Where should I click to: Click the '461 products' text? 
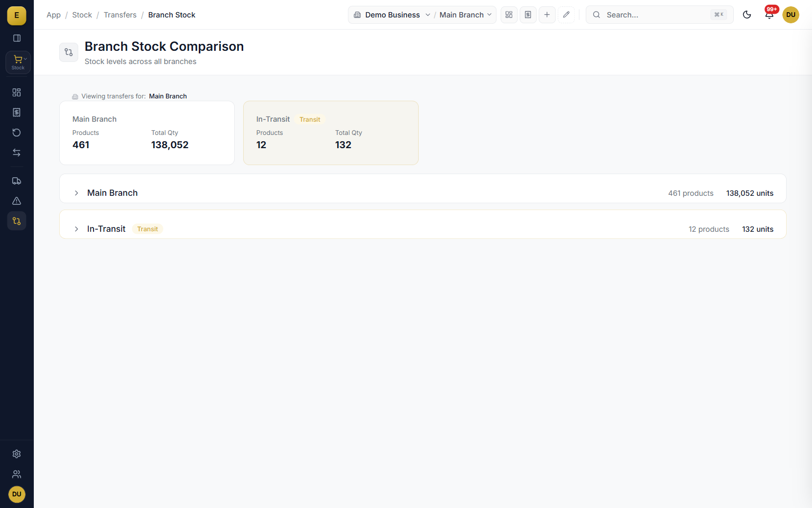point(691,193)
